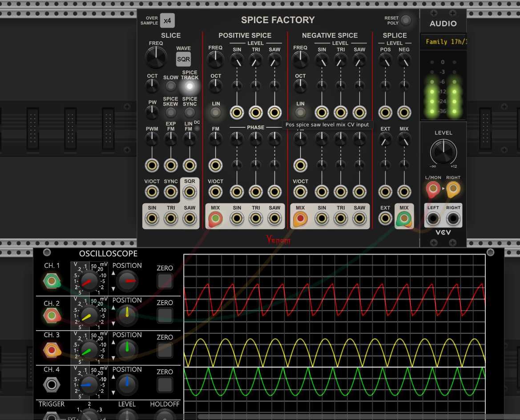This screenshot has height=420, width=520.
Task: Click the CH. 2 POSITION knob
Action: [127, 315]
